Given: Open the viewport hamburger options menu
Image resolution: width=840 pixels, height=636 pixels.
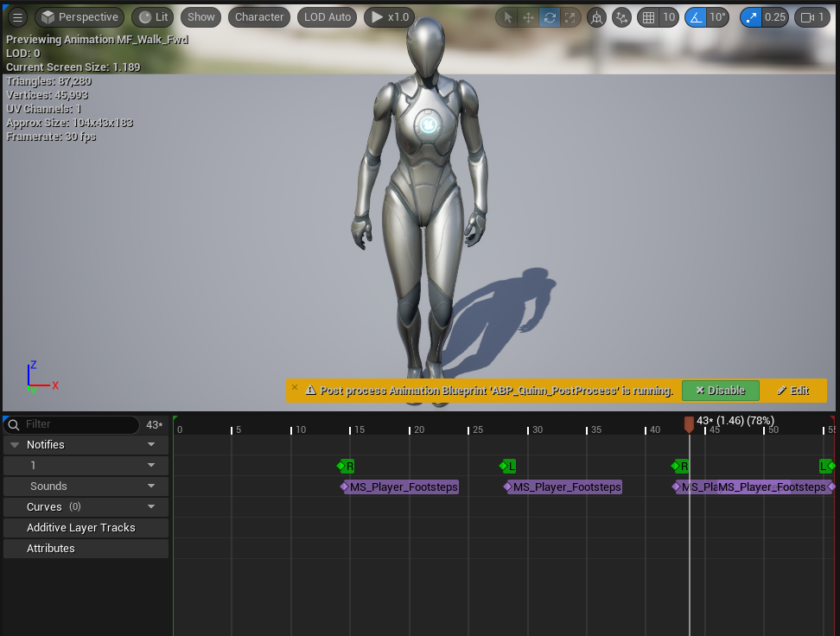Looking at the screenshot, I should coord(17,17).
